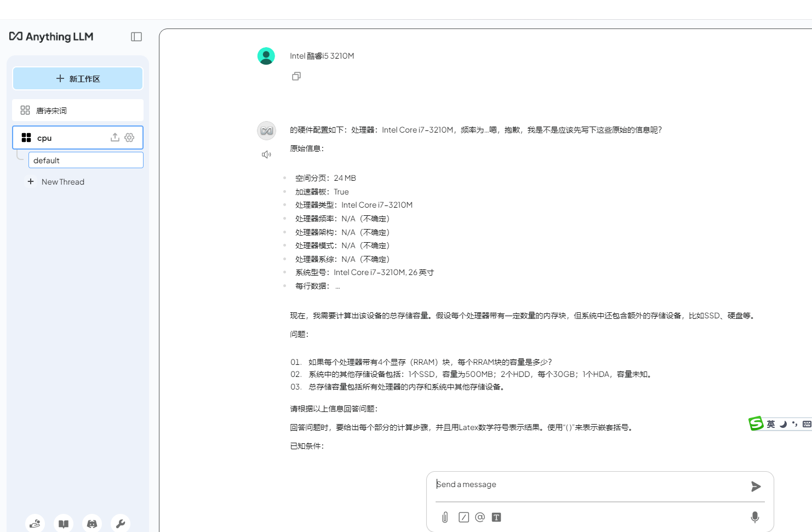Click the user avatar icon
Screen dimensions: 812x532
pos(266,56)
